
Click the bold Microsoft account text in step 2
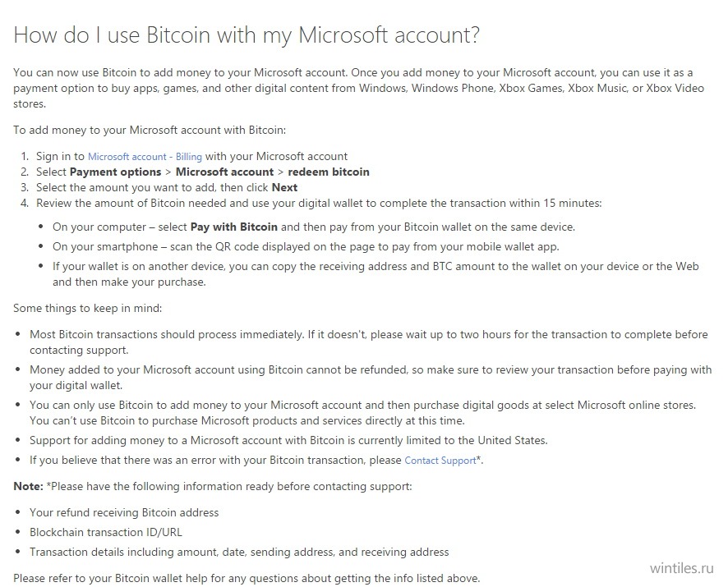224,172
